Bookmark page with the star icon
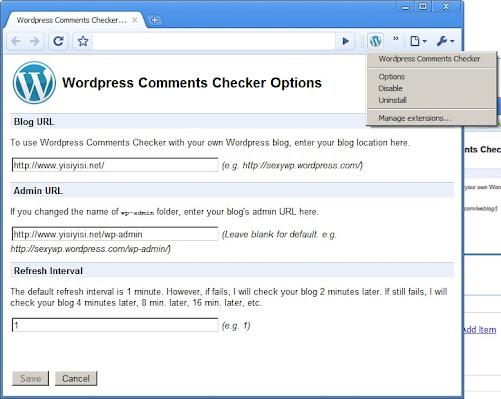This screenshot has height=399, width=501. (x=83, y=41)
